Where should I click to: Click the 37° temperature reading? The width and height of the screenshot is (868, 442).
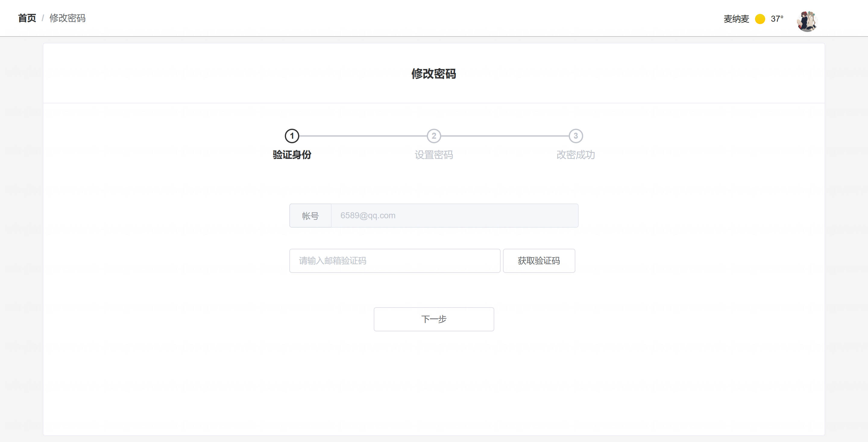pyautogui.click(x=777, y=19)
